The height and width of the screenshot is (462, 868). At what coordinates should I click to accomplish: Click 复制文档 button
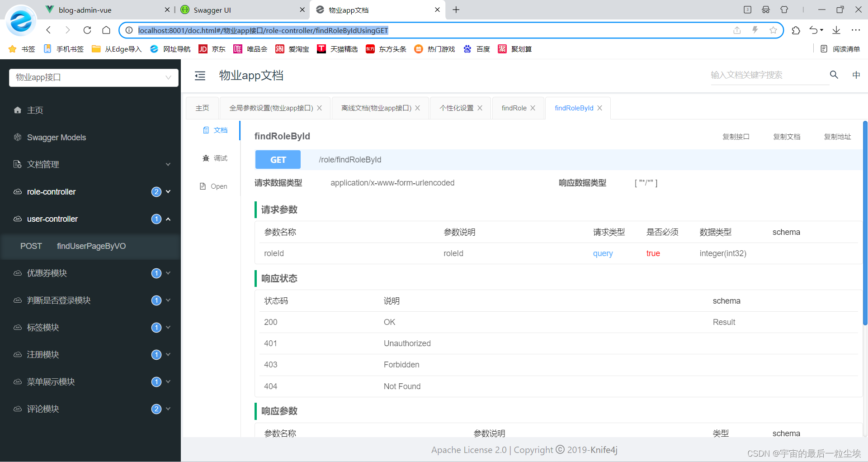click(x=787, y=137)
